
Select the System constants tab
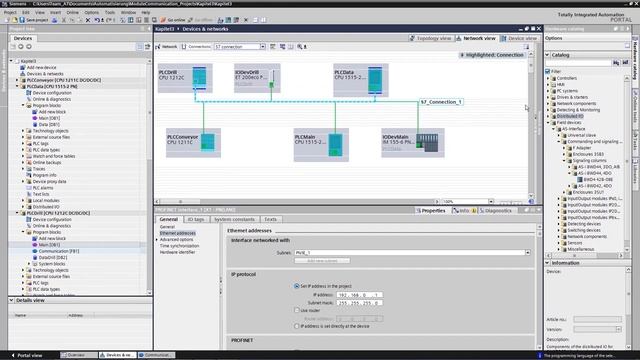tap(234, 220)
